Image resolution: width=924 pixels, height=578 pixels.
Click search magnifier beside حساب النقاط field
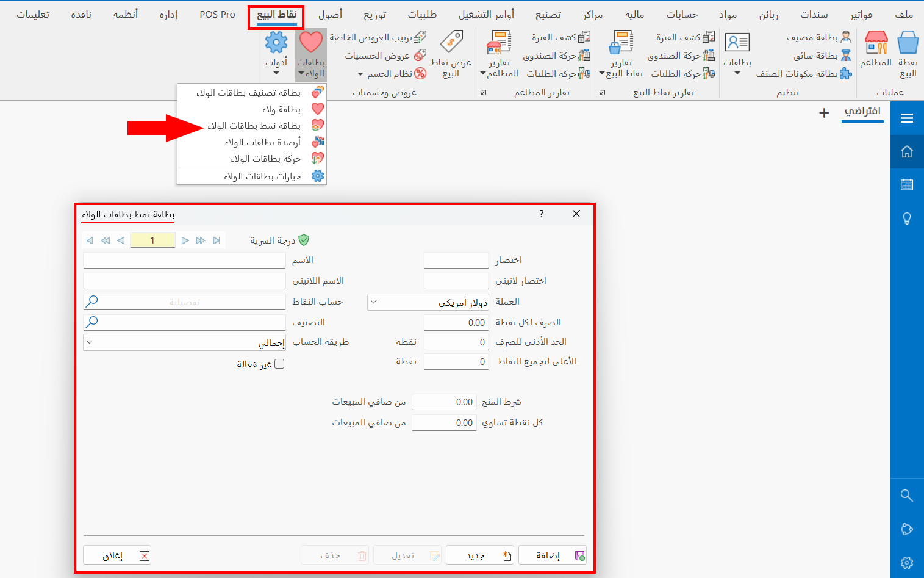(91, 301)
